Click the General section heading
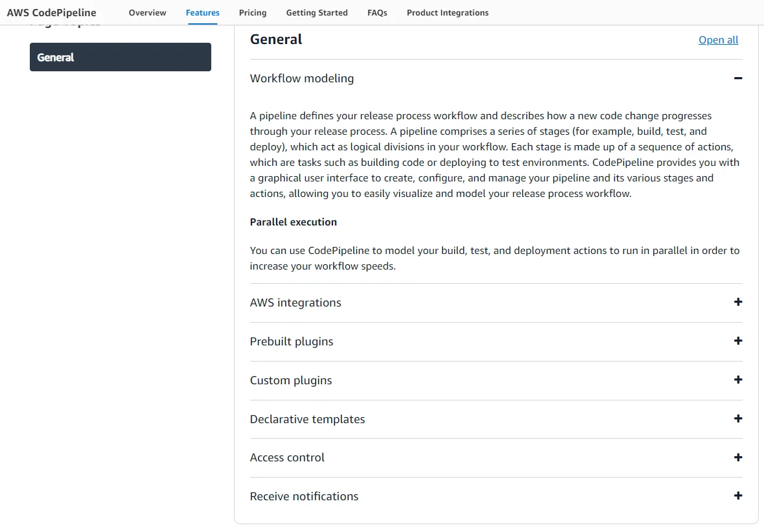The image size is (764, 532). point(276,40)
